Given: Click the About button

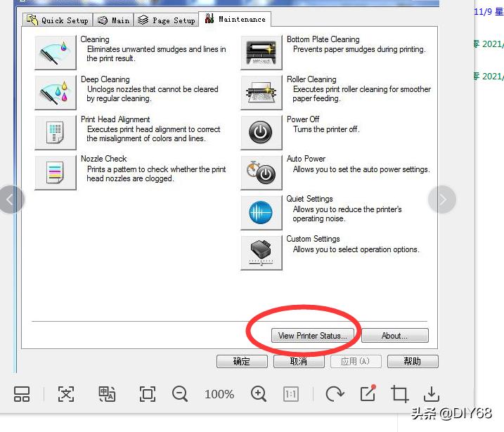Looking at the screenshot, I should (395, 336).
